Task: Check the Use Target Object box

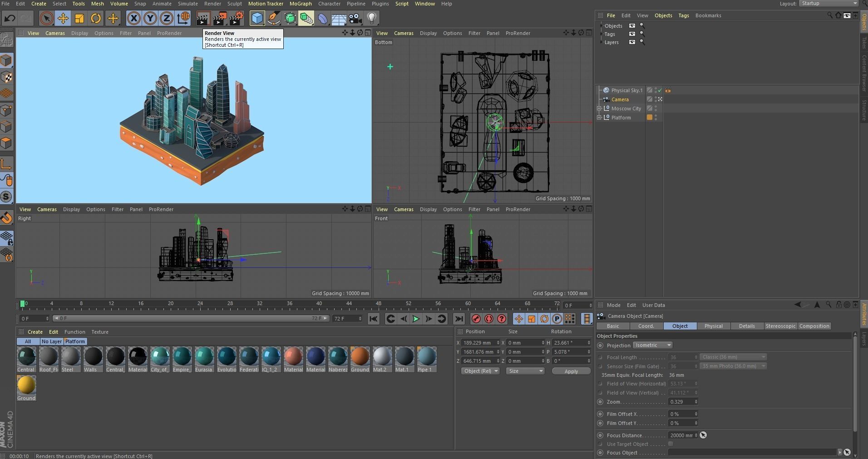Action: (x=671, y=444)
